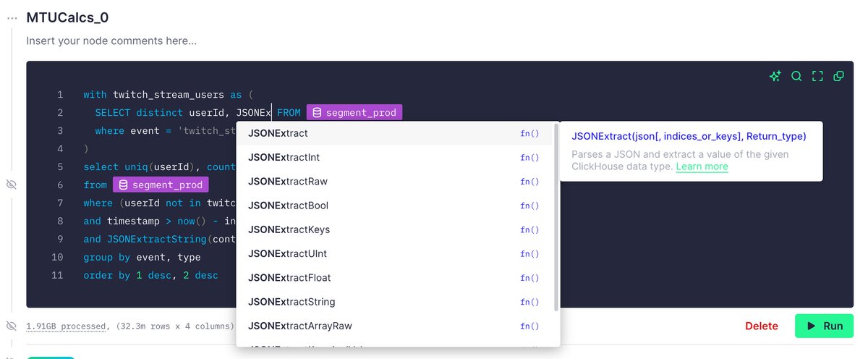868x359 pixels.
Task: Click the 'group by event, type' code line
Action: [142, 257]
